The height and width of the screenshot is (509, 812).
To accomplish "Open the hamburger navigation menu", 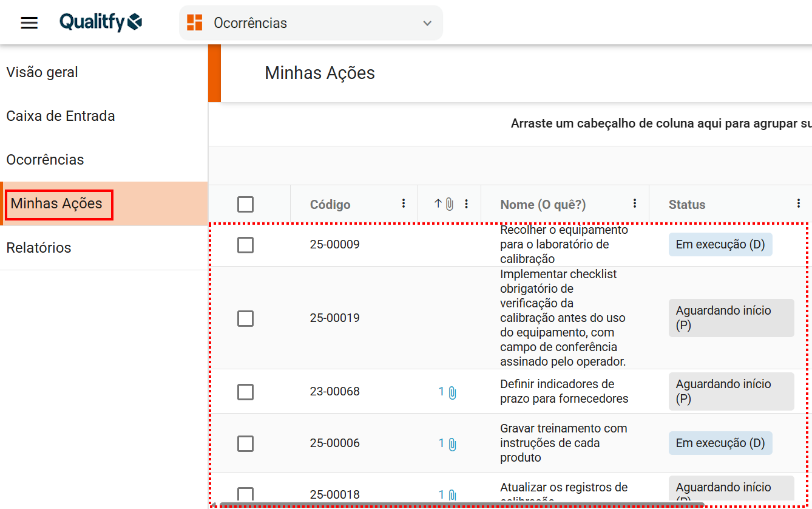I will [29, 23].
